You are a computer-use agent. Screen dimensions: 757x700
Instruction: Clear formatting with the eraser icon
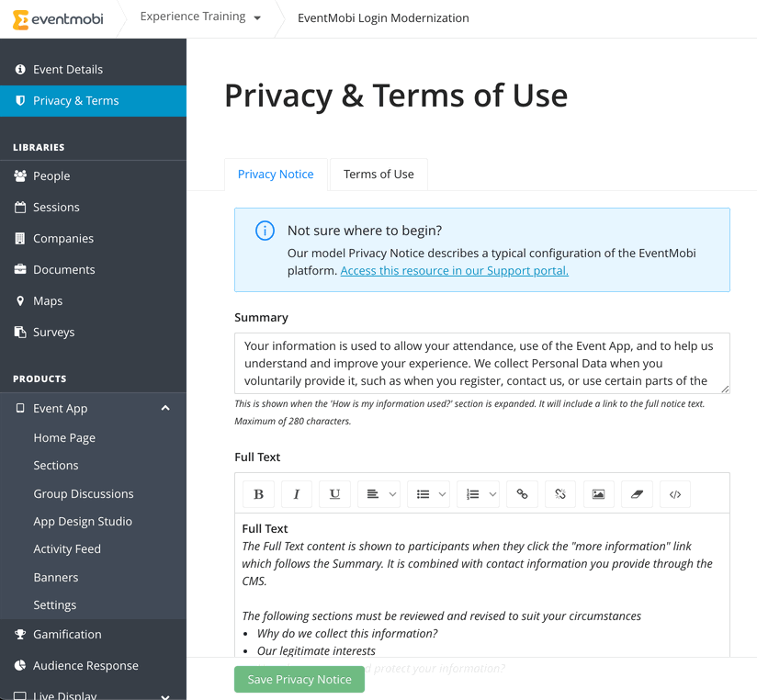(637, 494)
